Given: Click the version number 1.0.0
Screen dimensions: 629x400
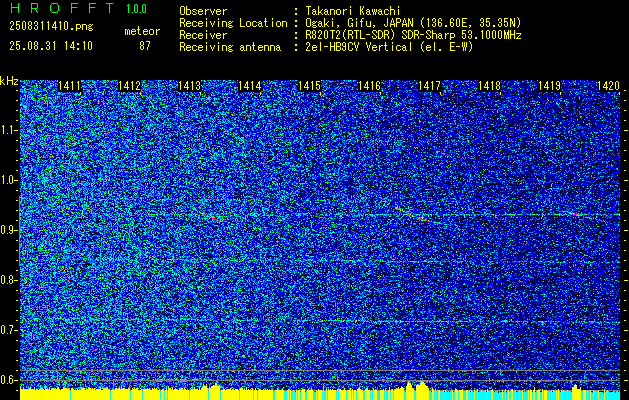Looking at the screenshot, I should click(136, 9).
